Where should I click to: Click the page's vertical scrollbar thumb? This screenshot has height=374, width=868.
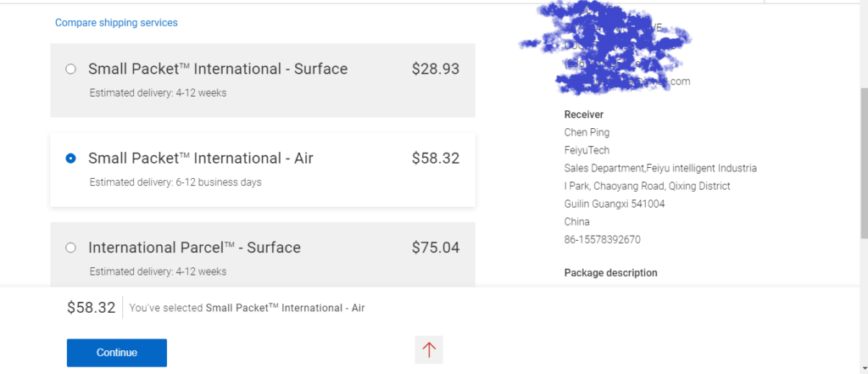point(864,161)
